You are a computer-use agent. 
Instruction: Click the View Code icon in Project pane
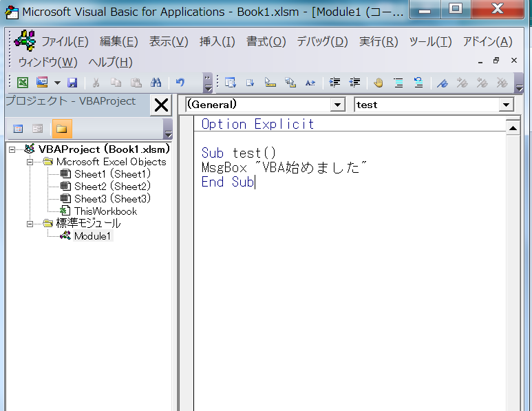pyautogui.click(x=18, y=129)
